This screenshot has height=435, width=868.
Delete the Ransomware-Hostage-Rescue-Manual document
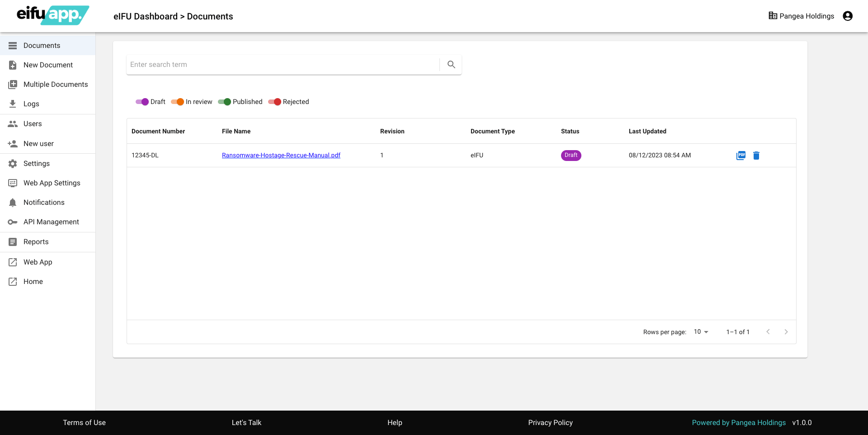tap(757, 155)
